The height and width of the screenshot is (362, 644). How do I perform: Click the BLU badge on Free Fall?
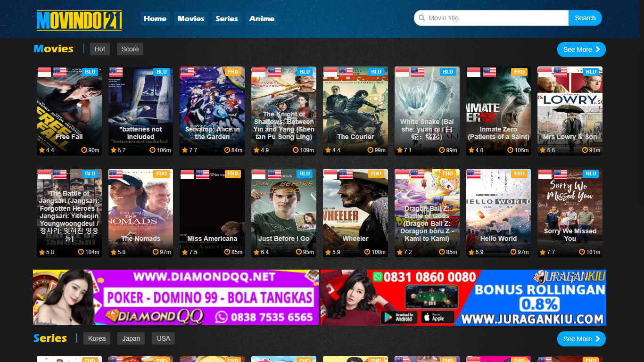(x=90, y=72)
